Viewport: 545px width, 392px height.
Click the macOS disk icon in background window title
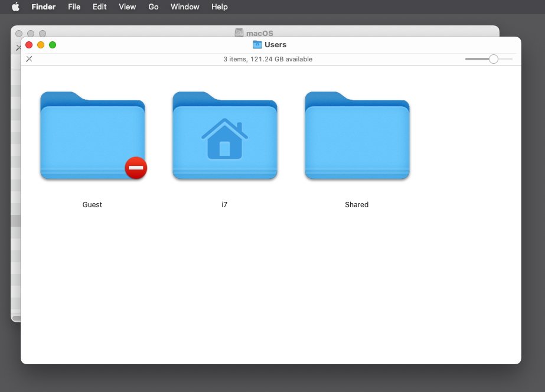point(239,33)
